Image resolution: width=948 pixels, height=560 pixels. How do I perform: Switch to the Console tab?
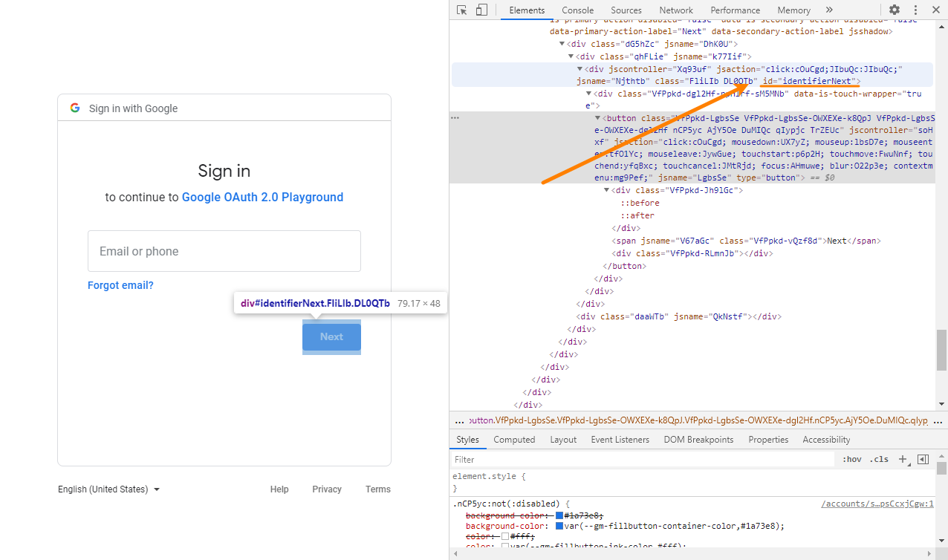pos(577,10)
